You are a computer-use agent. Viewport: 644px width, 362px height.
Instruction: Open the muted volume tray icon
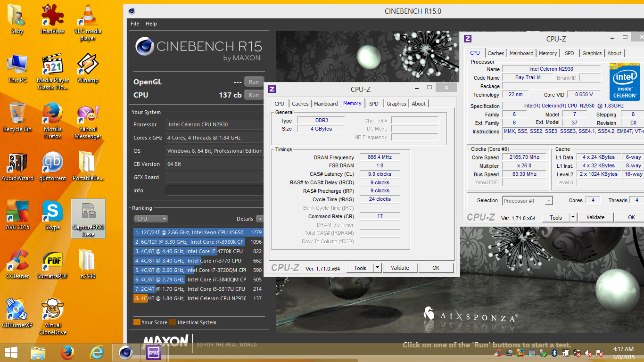coord(588,353)
